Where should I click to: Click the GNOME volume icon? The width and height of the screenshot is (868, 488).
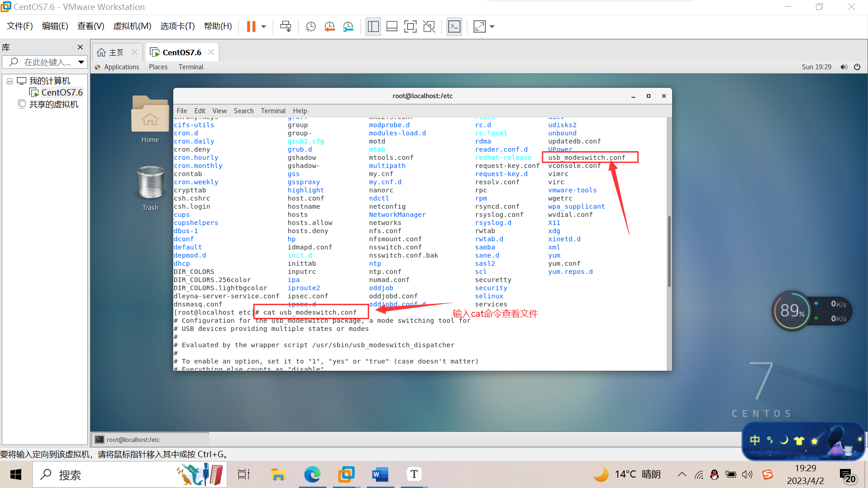pyautogui.click(x=844, y=67)
